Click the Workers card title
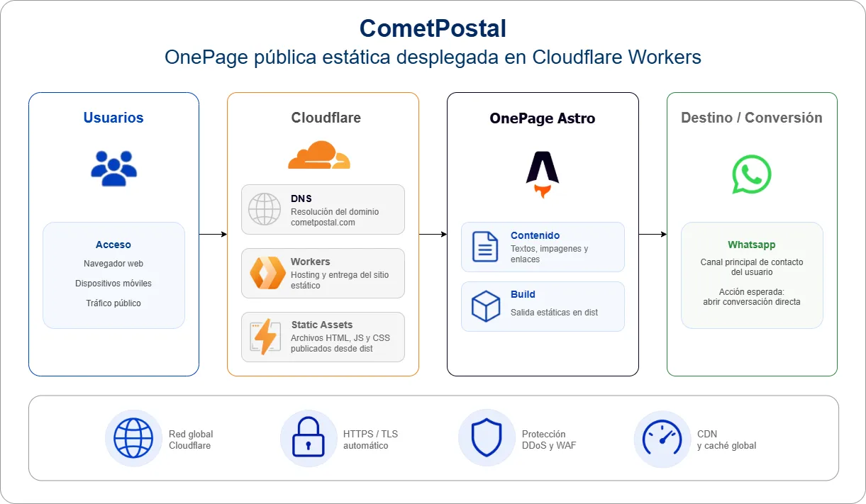The image size is (866, 504). [311, 262]
